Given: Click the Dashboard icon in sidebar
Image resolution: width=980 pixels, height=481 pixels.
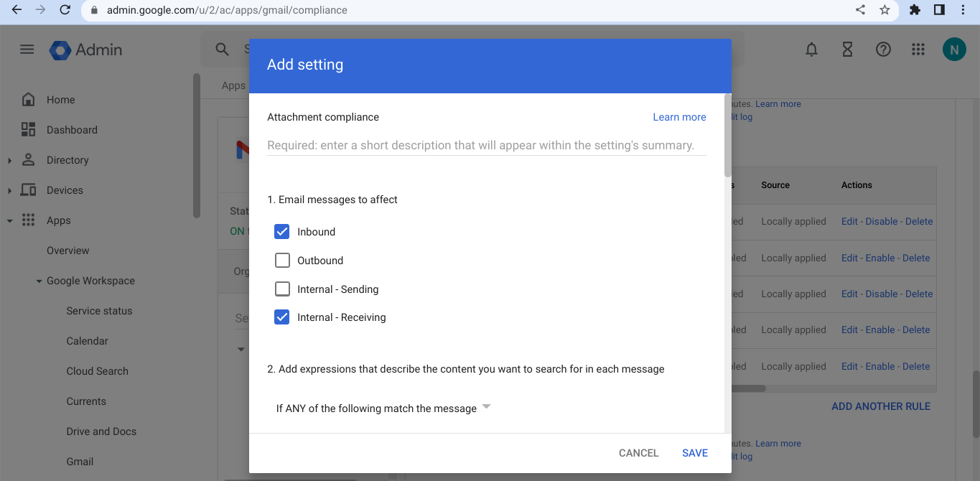Looking at the screenshot, I should pyautogui.click(x=28, y=130).
